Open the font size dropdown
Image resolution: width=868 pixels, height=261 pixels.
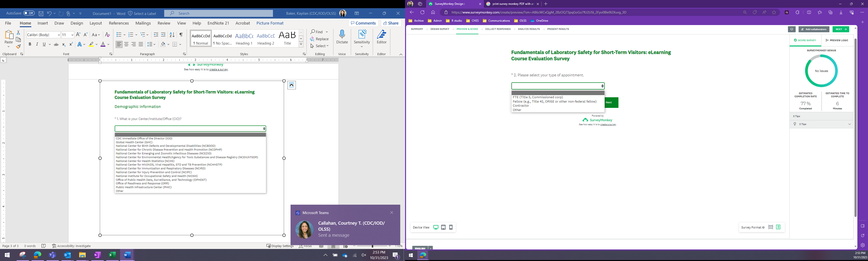point(72,35)
